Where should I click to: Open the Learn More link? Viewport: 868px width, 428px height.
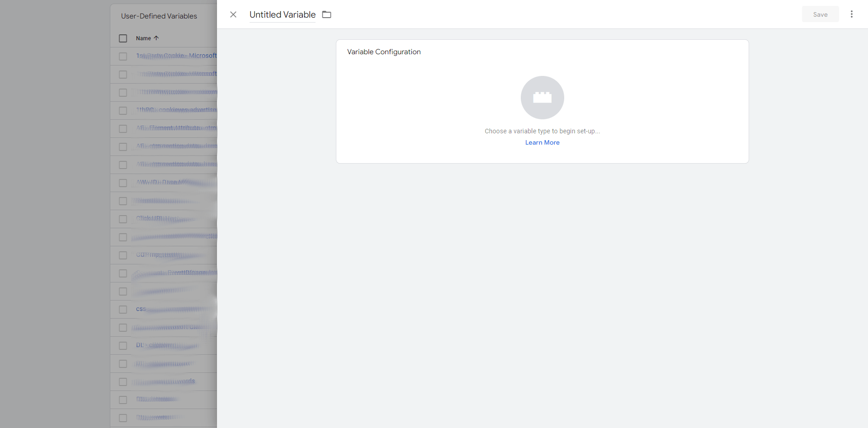[542, 142]
